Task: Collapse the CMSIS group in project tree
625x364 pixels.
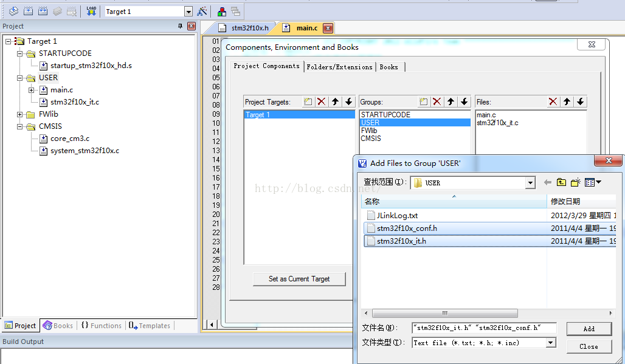Action: pyautogui.click(x=19, y=126)
